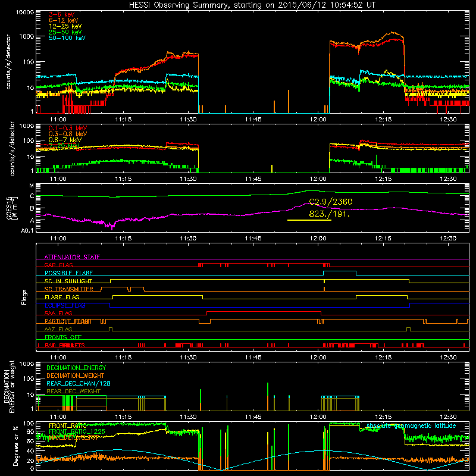Select the DECIMATION_WEIGHT legend label
Image resolution: width=476 pixels, height=476 pixels.
click(x=76, y=376)
